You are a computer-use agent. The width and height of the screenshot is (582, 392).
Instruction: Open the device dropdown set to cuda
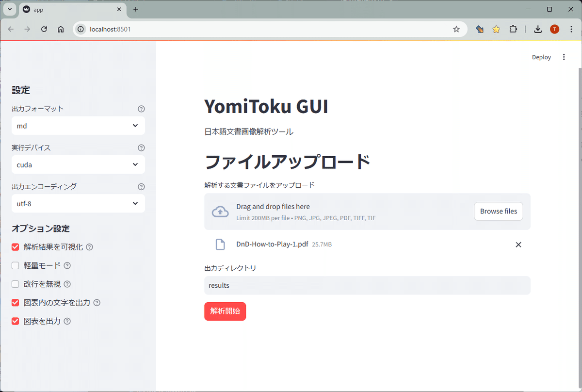[x=78, y=164]
